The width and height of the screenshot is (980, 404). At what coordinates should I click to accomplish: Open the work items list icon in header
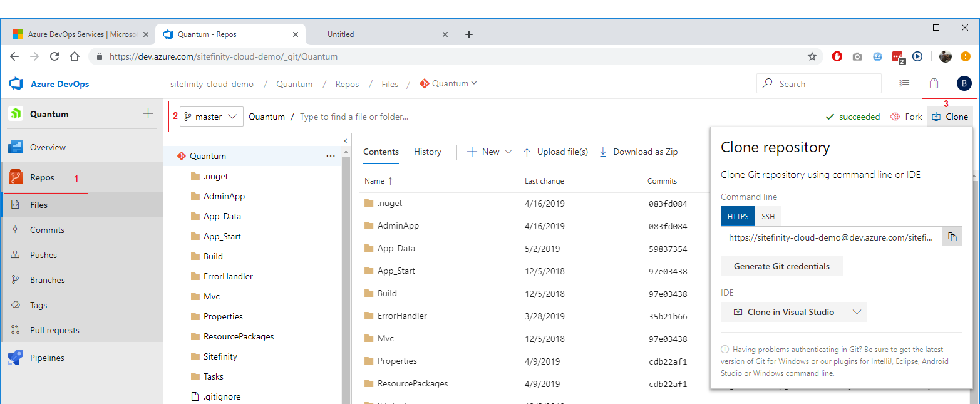click(904, 83)
